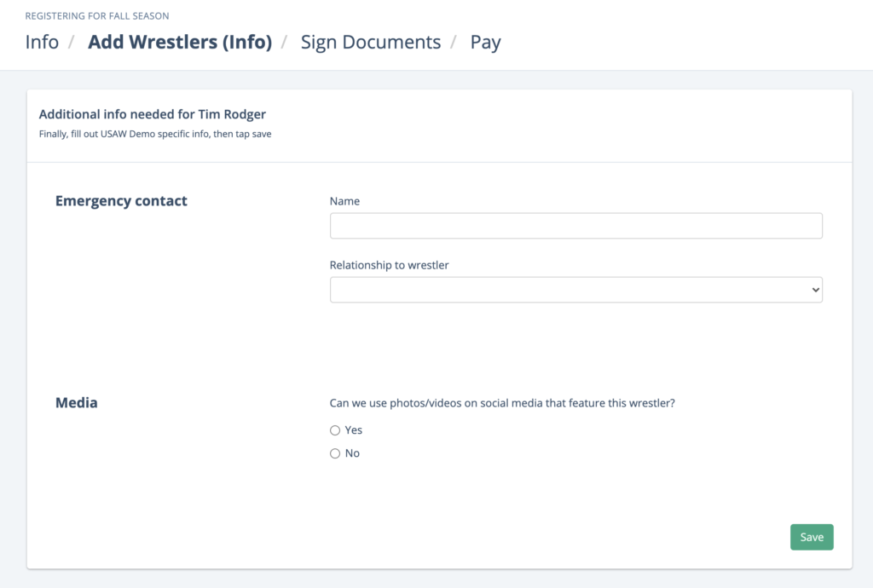Go to the Info step
This screenshot has height=588, width=873.
42,43
